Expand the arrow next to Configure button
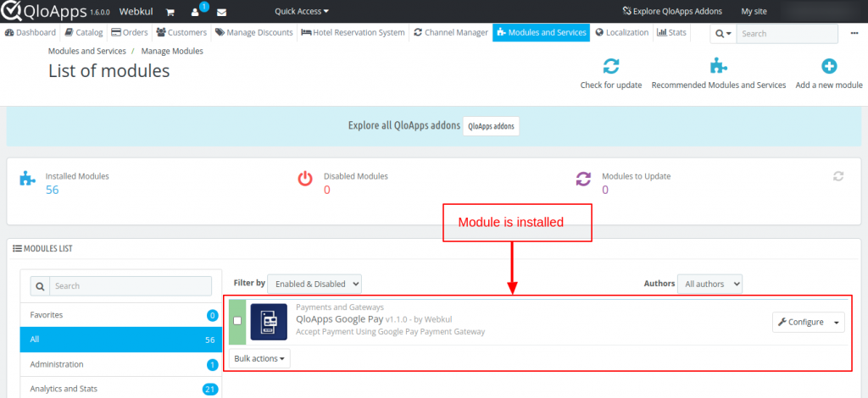 click(x=837, y=323)
